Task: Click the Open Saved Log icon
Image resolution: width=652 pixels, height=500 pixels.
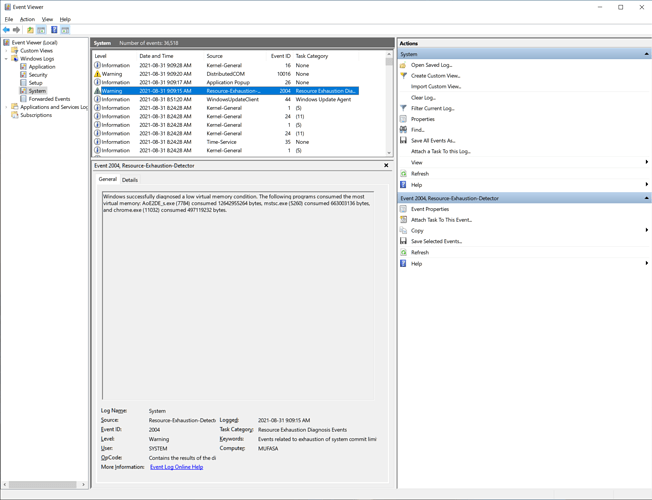Action: pos(403,65)
